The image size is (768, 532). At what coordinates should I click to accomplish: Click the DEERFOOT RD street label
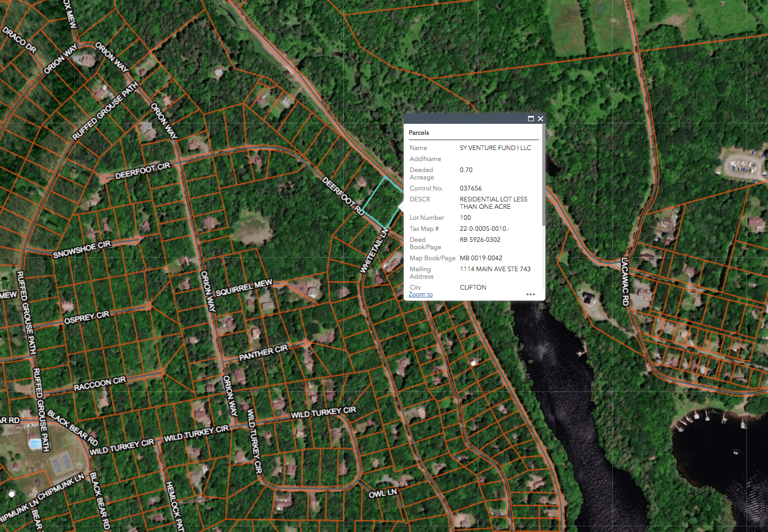pos(343,196)
